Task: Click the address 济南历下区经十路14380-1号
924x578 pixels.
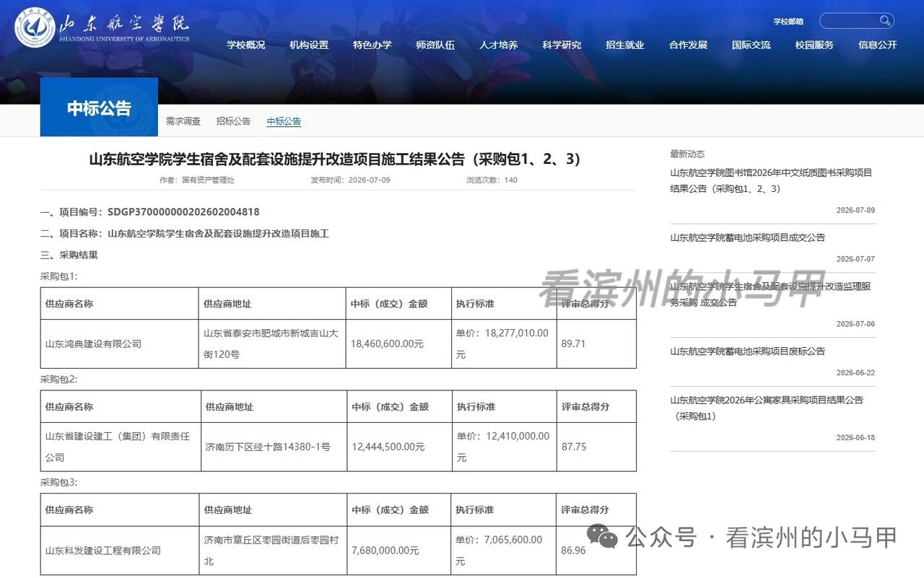Action: pyautogui.click(x=268, y=447)
